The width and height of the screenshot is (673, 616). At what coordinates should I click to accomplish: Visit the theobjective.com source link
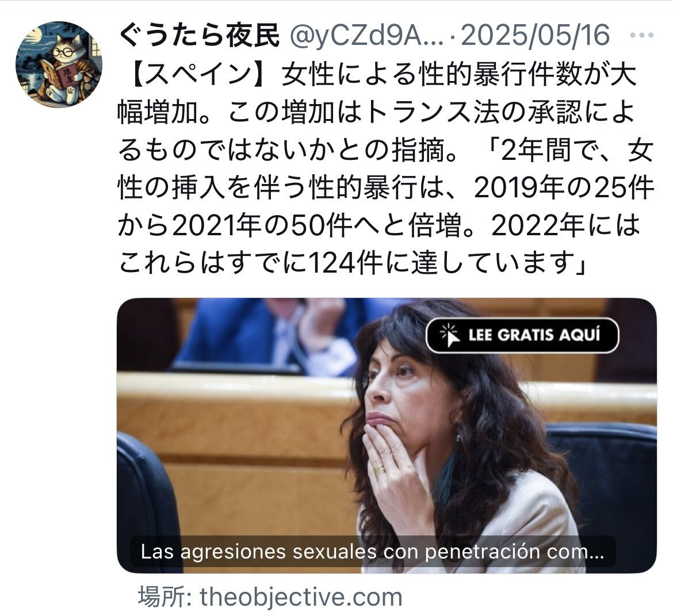pyautogui.click(x=301, y=597)
